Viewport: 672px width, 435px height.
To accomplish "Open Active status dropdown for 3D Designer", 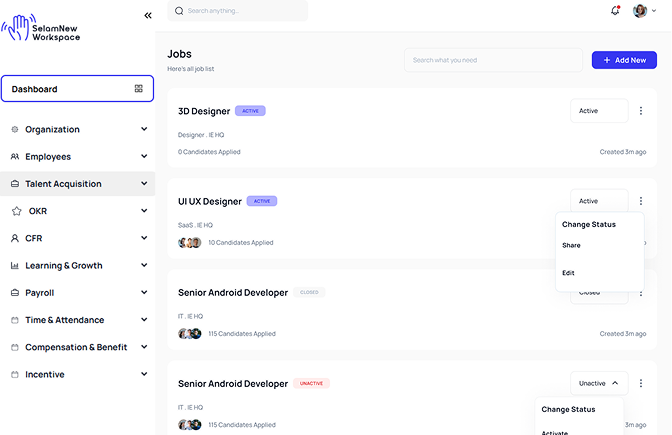I will point(598,111).
